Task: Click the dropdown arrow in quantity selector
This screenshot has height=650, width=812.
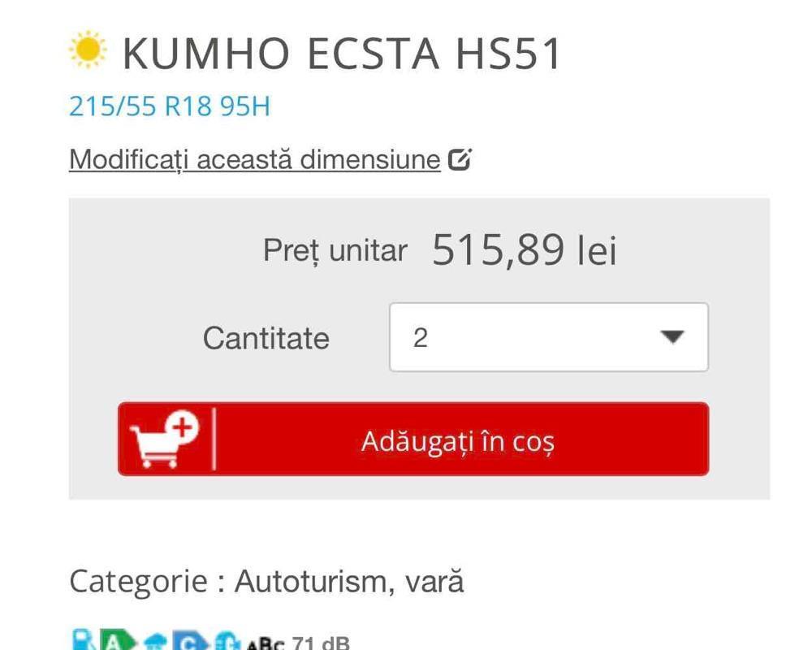Action: 672,337
